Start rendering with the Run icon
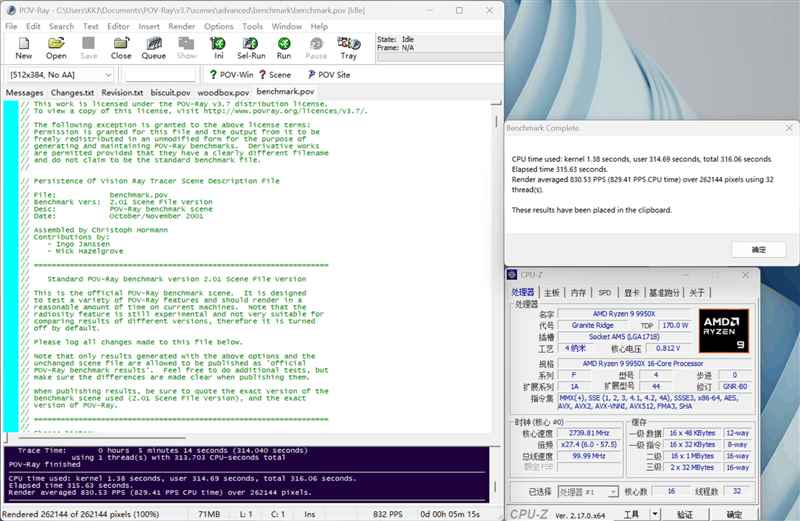The width and height of the screenshot is (800, 521). click(x=284, y=47)
